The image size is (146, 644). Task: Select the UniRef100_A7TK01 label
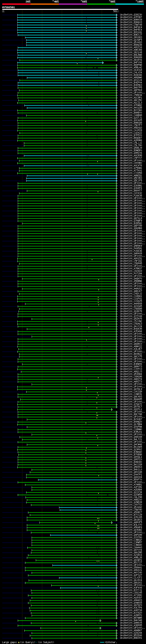tap(131, 170)
